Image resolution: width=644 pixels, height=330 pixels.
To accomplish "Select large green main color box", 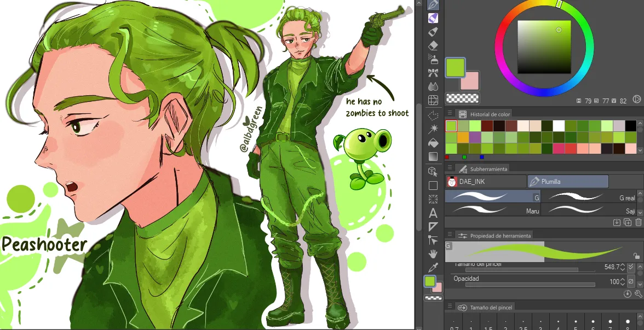I will pos(456,67).
